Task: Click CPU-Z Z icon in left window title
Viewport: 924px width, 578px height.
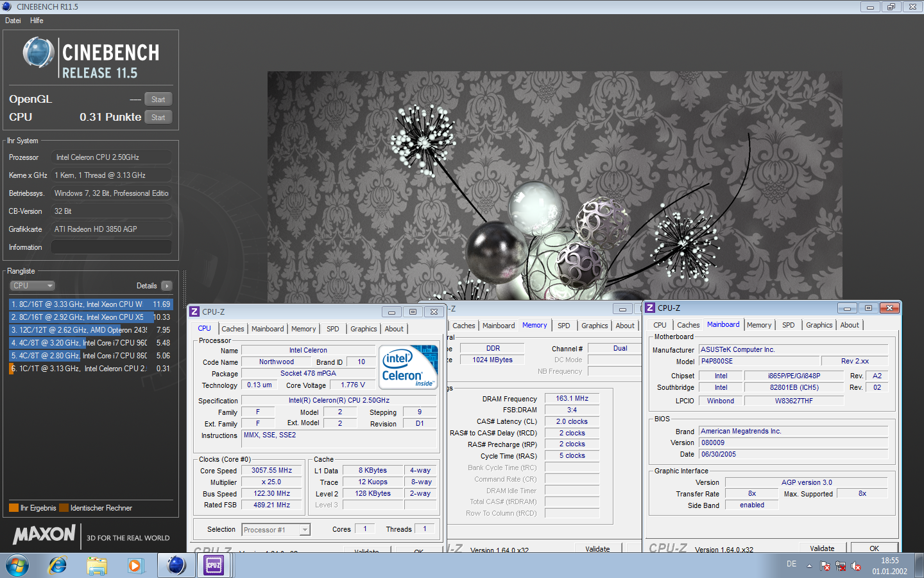Action: pos(194,311)
